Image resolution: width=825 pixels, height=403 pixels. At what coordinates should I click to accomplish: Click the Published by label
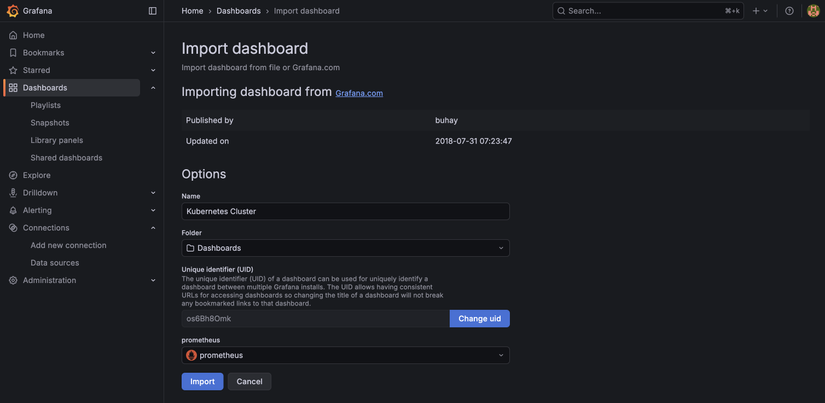point(209,120)
